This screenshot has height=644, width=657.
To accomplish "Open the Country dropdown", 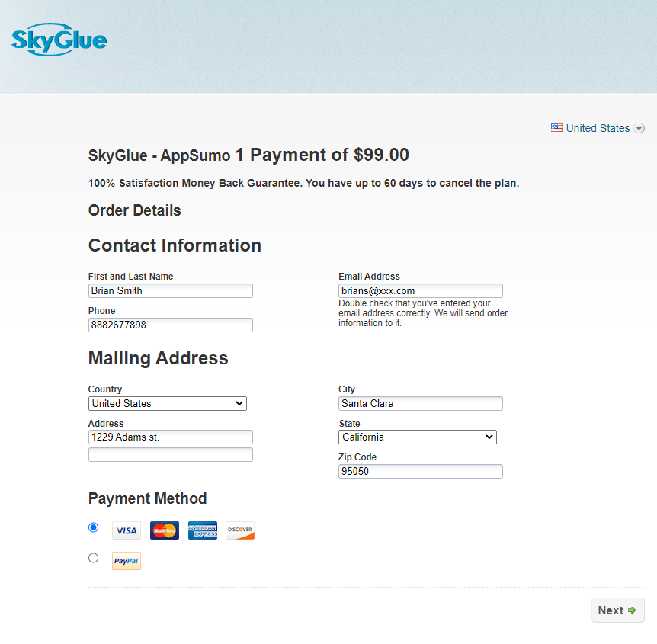I will [x=168, y=403].
